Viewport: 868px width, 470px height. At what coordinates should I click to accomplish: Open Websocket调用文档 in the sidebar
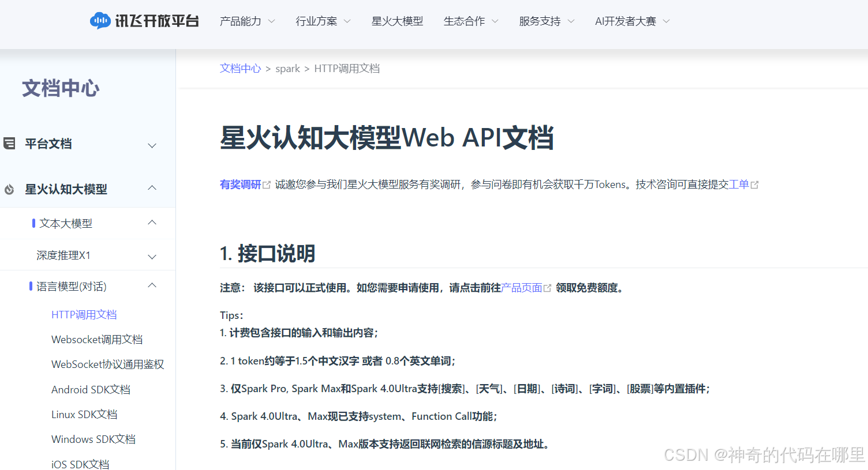tap(97, 339)
